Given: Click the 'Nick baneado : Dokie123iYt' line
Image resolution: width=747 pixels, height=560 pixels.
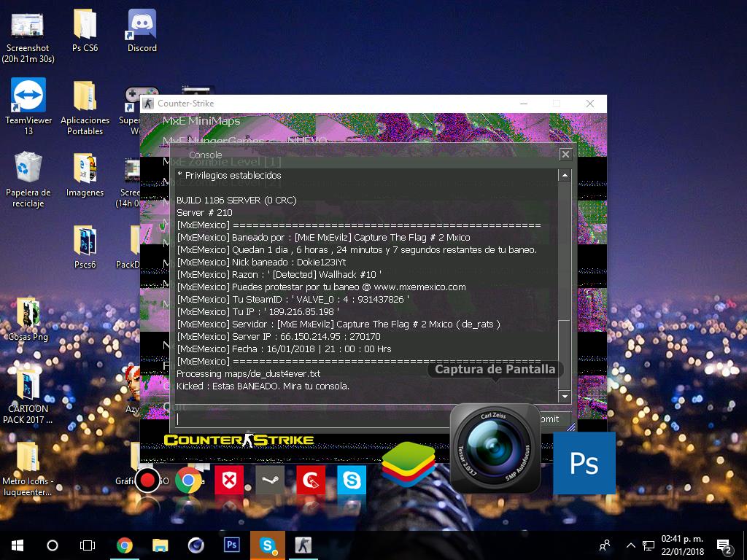Looking at the screenshot, I should click(x=261, y=262).
